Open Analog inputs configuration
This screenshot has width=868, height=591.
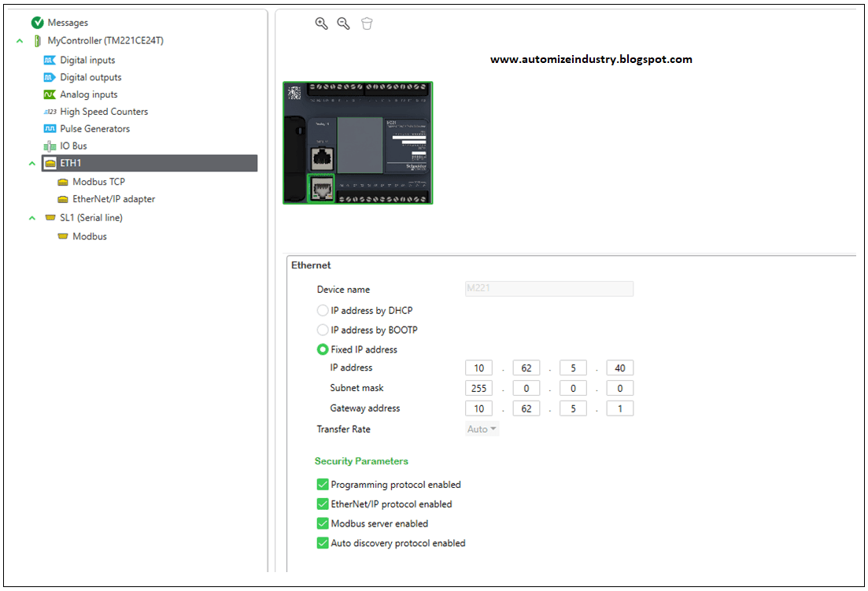tap(89, 94)
